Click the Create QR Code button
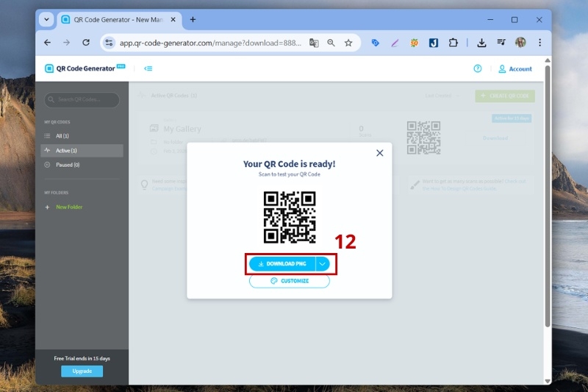The width and height of the screenshot is (588, 392). [505, 96]
